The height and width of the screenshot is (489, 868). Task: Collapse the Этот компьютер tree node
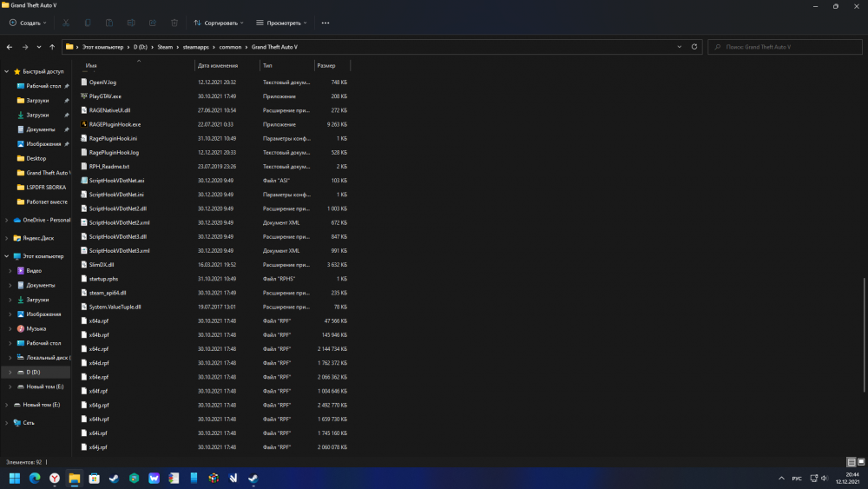(7, 256)
